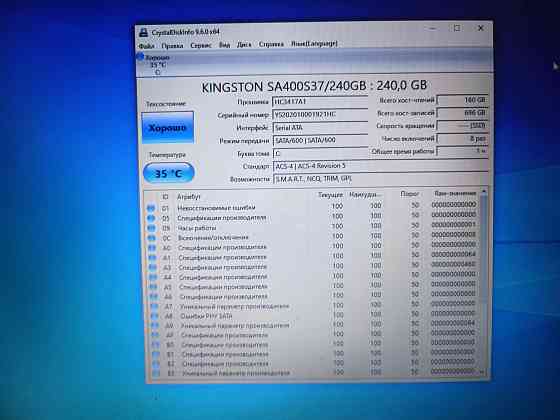
Task: Click the status icon for attribute A4
Action: (x=153, y=277)
